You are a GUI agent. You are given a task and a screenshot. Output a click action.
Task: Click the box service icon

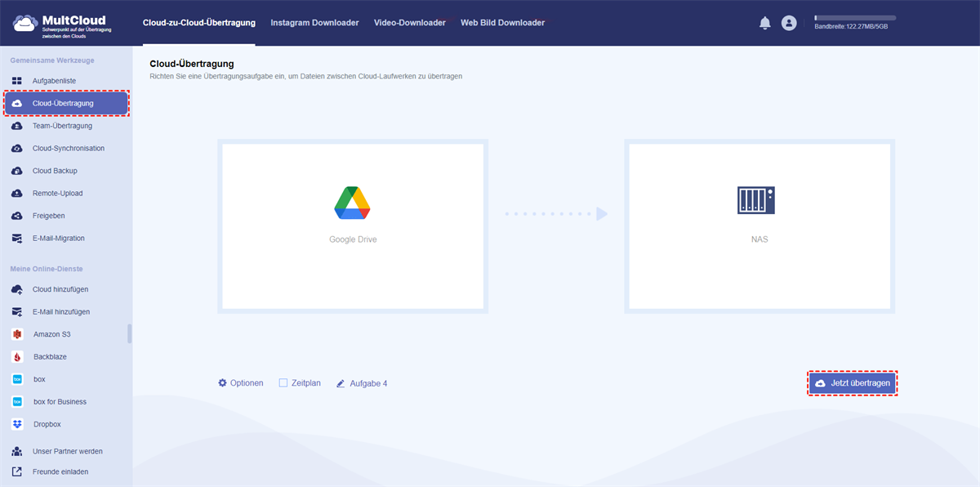click(x=17, y=379)
